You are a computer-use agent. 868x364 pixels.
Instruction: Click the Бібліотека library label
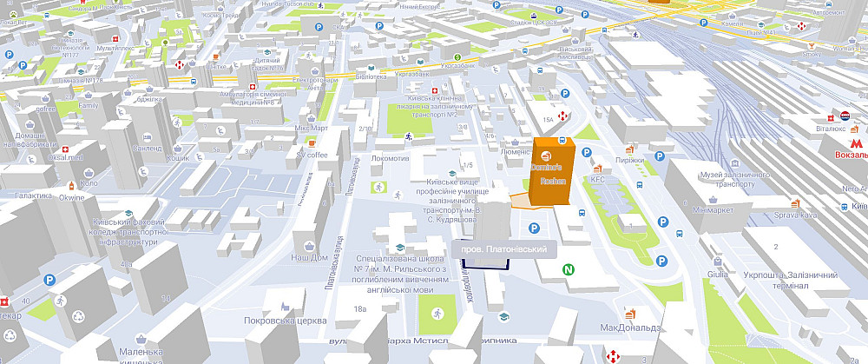[372, 77]
